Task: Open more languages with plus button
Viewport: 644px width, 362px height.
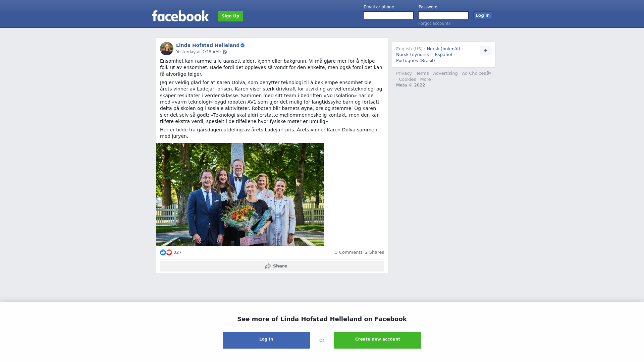Action: pos(486,51)
